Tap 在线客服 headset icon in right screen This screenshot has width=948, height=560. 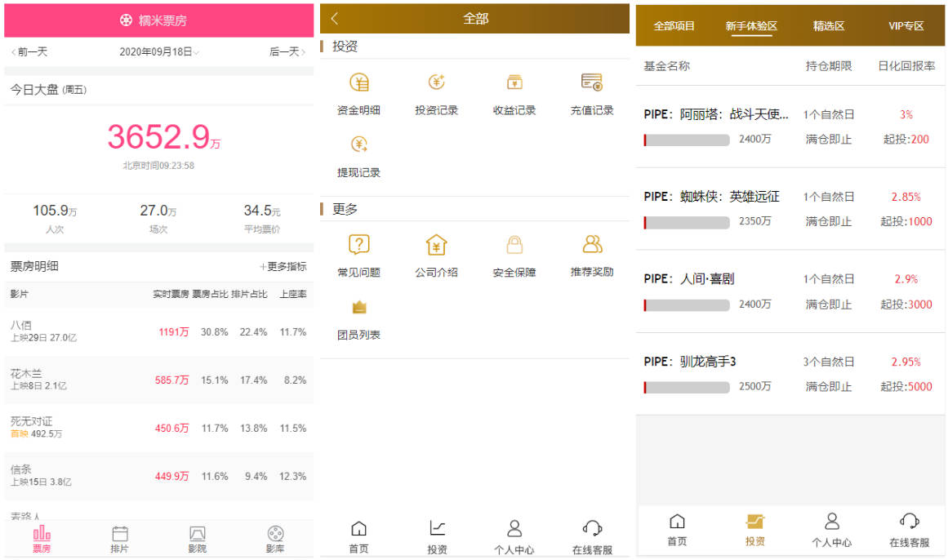(910, 521)
